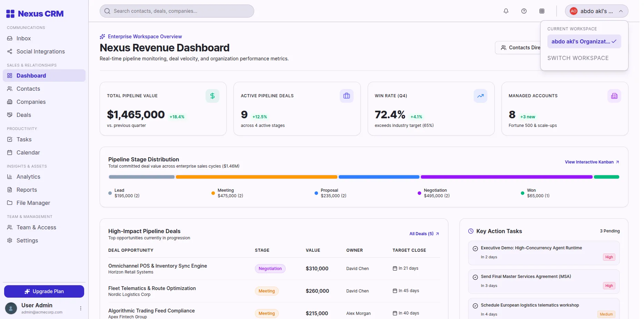Click the Upgrade Plan button
This screenshot has width=644, height=319.
click(x=44, y=291)
